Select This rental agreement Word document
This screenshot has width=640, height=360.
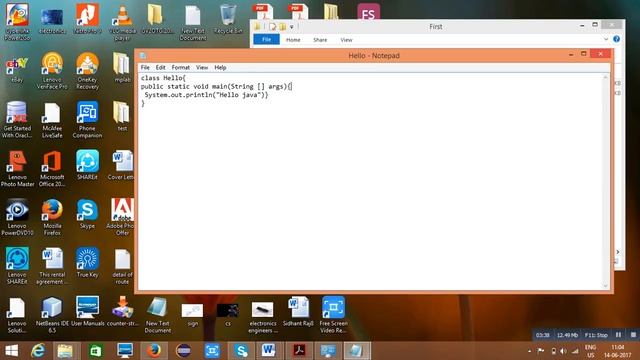(x=52, y=266)
